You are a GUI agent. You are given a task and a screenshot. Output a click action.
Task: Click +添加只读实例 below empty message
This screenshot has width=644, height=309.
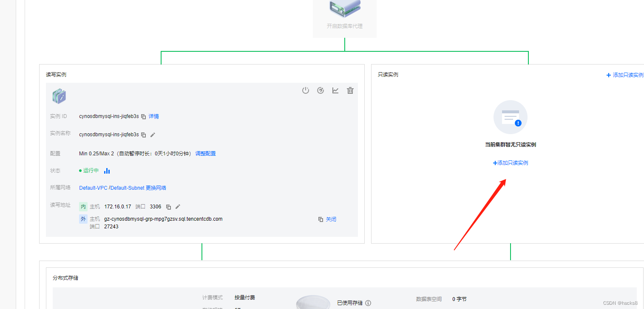click(x=511, y=163)
